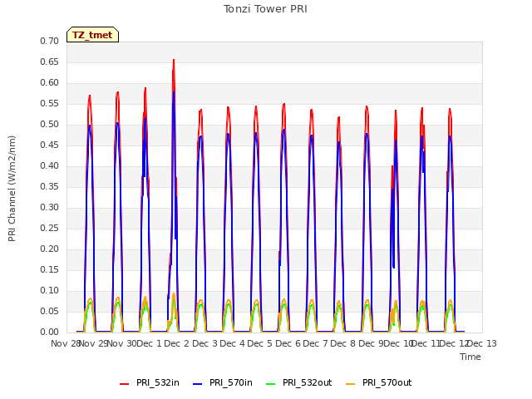The height and width of the screenshot is (399, 532).
Task: Click the Dec 3 x-axis date label
Action: [x=204, y=343]
